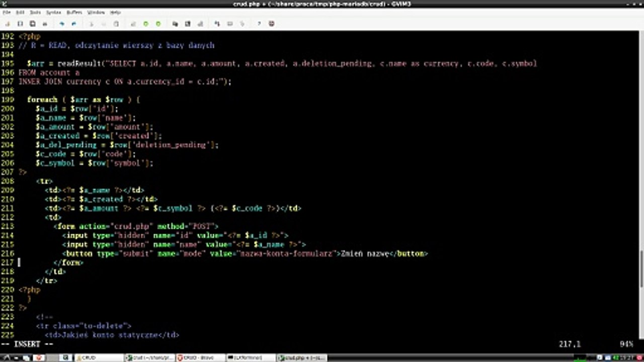644x362 pixels.
Task: Click the Save current file toolbar icon
Action: point(20,24)
